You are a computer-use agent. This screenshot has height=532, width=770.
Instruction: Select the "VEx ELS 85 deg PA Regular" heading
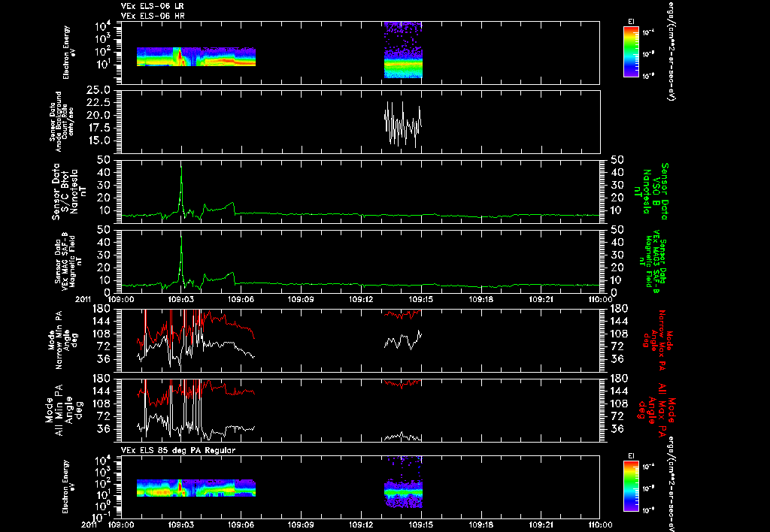[x=178, y=450]
